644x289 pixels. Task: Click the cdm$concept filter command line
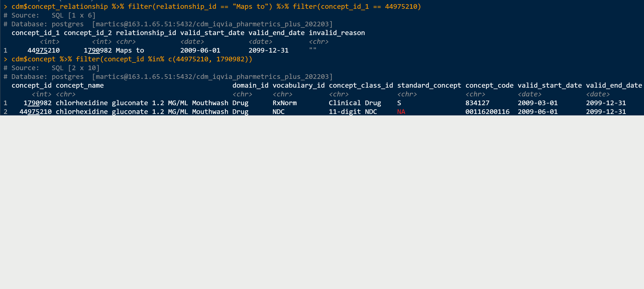click(x=132, y=59)
